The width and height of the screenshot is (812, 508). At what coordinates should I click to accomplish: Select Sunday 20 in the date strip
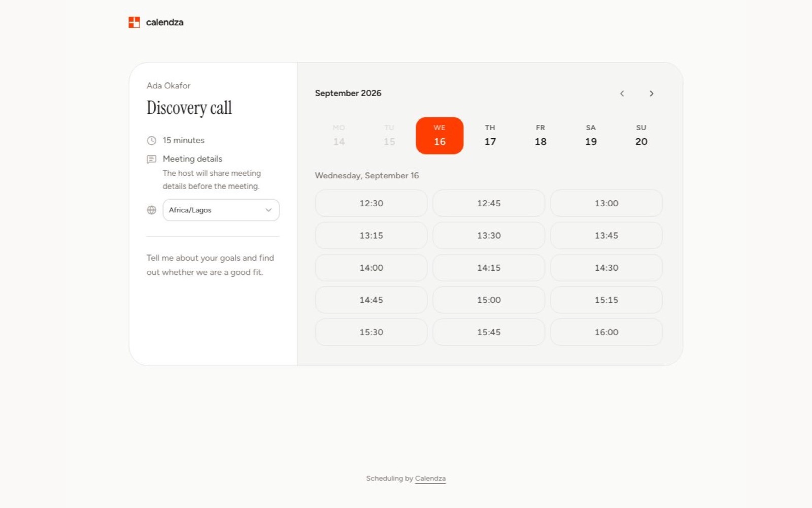coord(641,136)
